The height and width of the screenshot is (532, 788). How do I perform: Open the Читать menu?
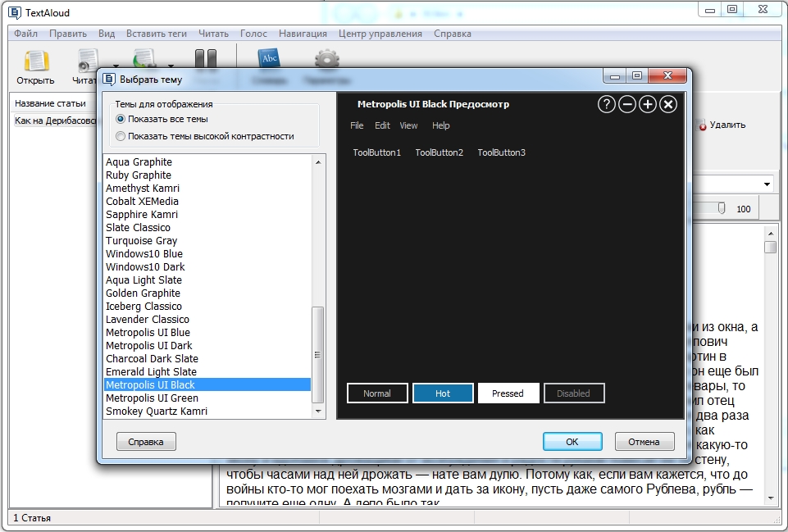tap(213, 34)
